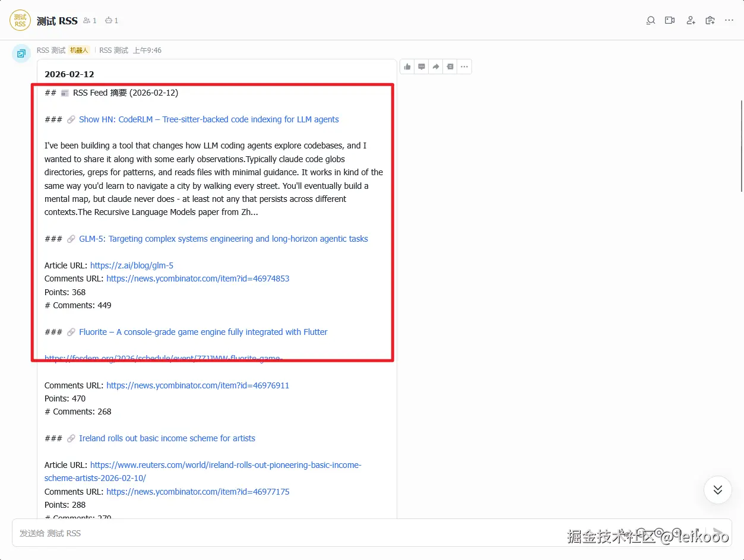Open search in the chat header
Viewport: 744px width, 560px height.
tap(651, 20)
